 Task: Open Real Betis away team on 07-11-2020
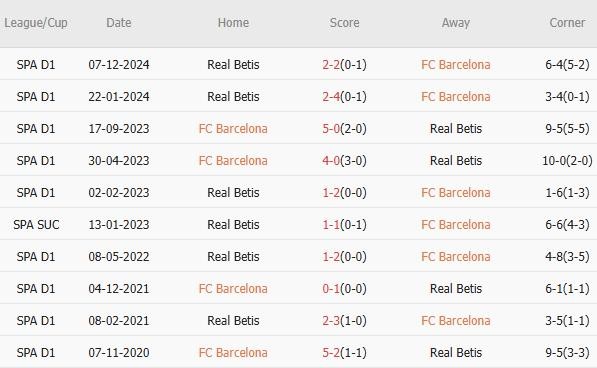click(x=456, y=352)
